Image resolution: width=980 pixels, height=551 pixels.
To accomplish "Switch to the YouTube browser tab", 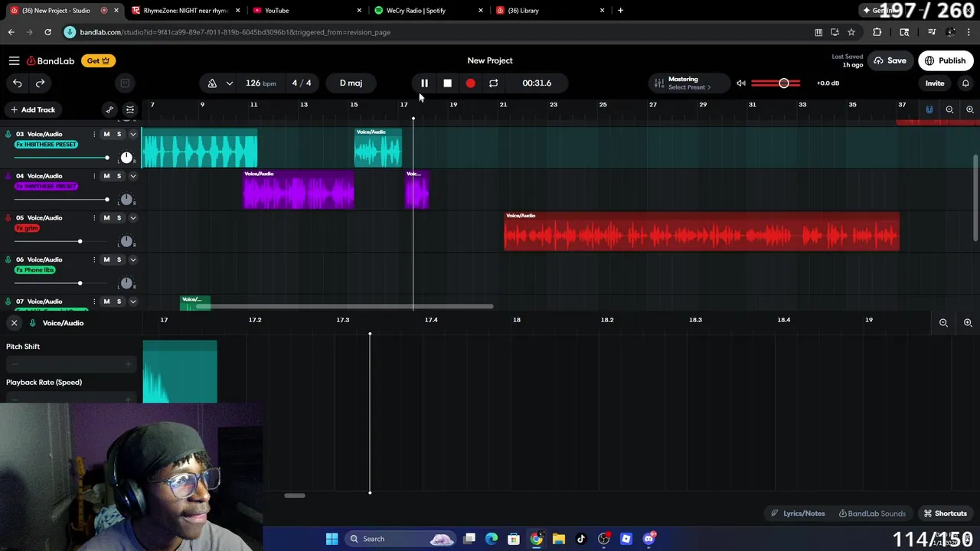I will pyautogui.click(x=306, y=11).
